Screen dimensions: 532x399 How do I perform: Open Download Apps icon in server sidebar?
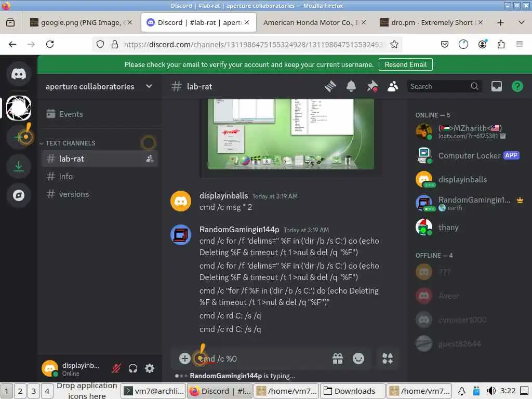coord(19,166)
